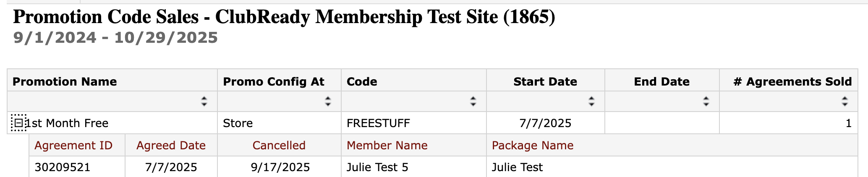Click the Start Date column header
The width and height of the screenshot is (868, 177).
(545, 81)
